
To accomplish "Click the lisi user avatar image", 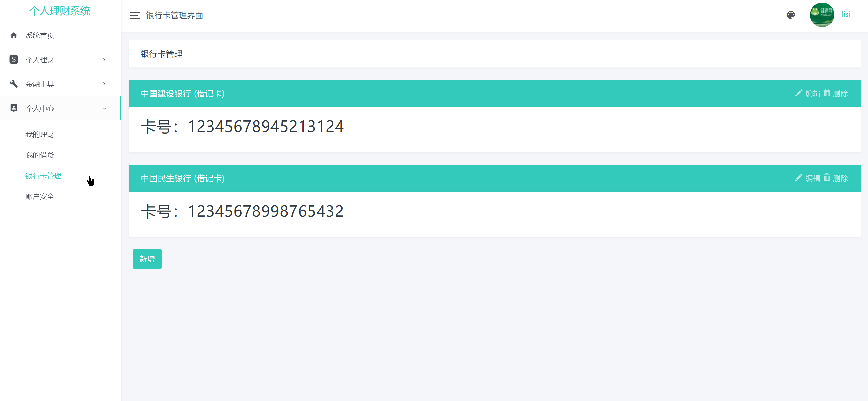I will click(822, 15).
